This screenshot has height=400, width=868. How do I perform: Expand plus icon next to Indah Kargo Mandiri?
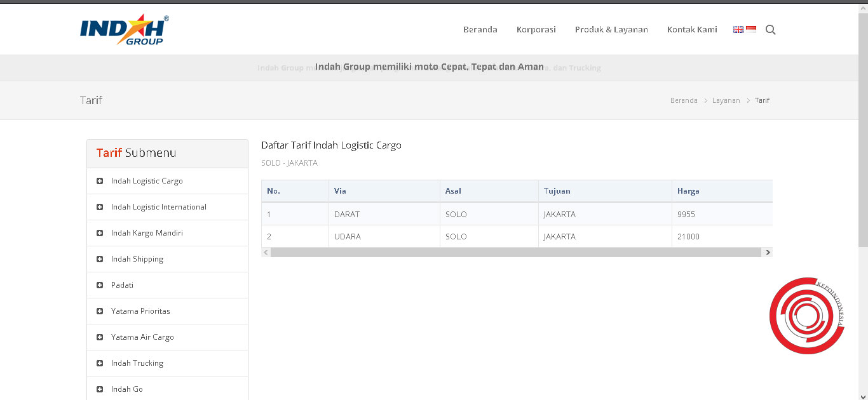pos(100,233)
